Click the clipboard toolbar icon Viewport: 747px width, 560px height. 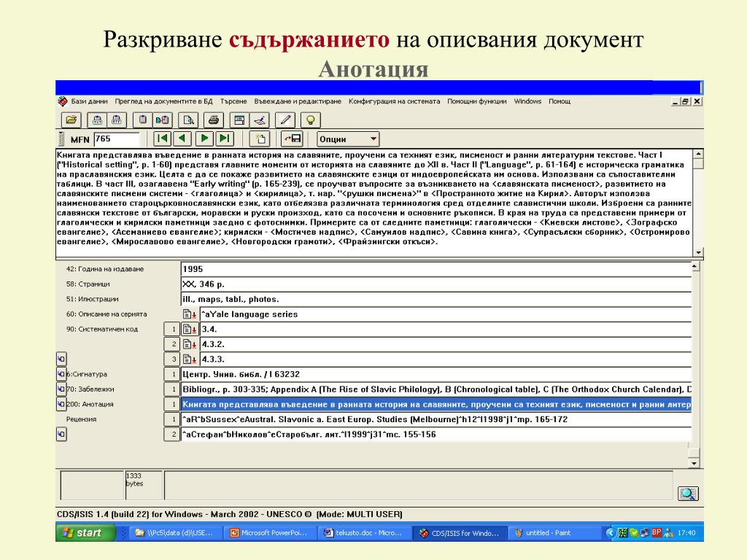tap(142, 120)
